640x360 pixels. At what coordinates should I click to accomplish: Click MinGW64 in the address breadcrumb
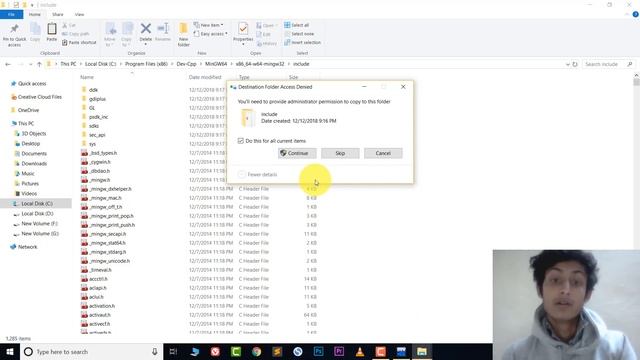pyautogui.click(x=216, y=64)
